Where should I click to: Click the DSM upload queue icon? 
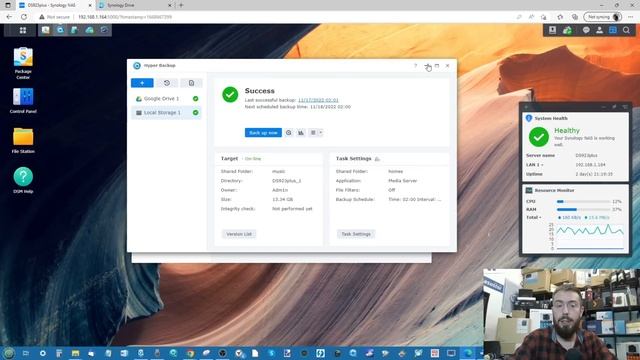click(552, 30)
